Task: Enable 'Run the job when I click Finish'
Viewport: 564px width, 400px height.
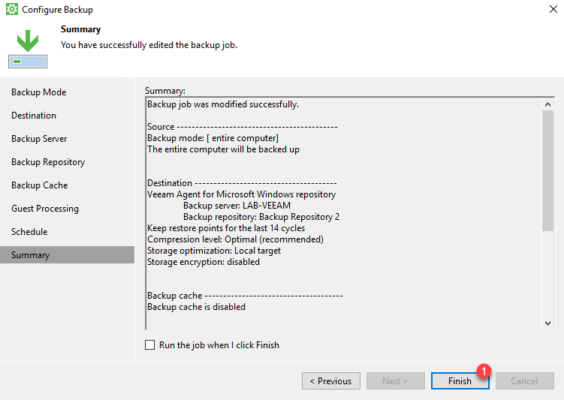Action: [150, 345]
